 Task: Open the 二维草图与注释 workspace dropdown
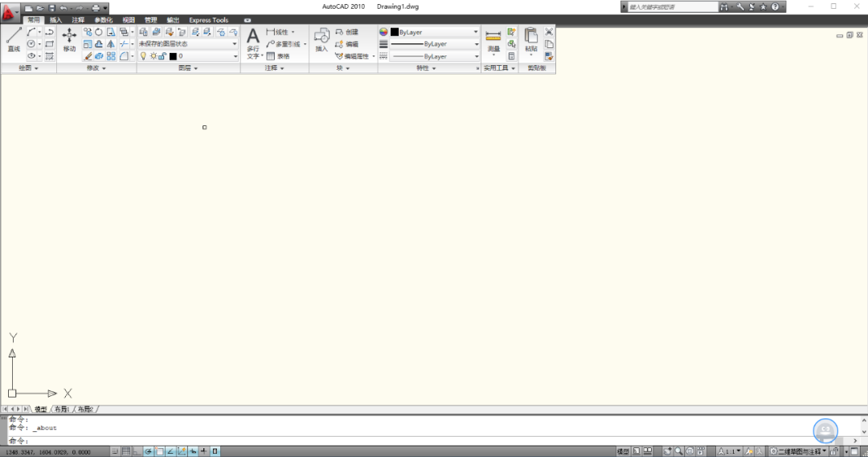[x=798, y=451]
